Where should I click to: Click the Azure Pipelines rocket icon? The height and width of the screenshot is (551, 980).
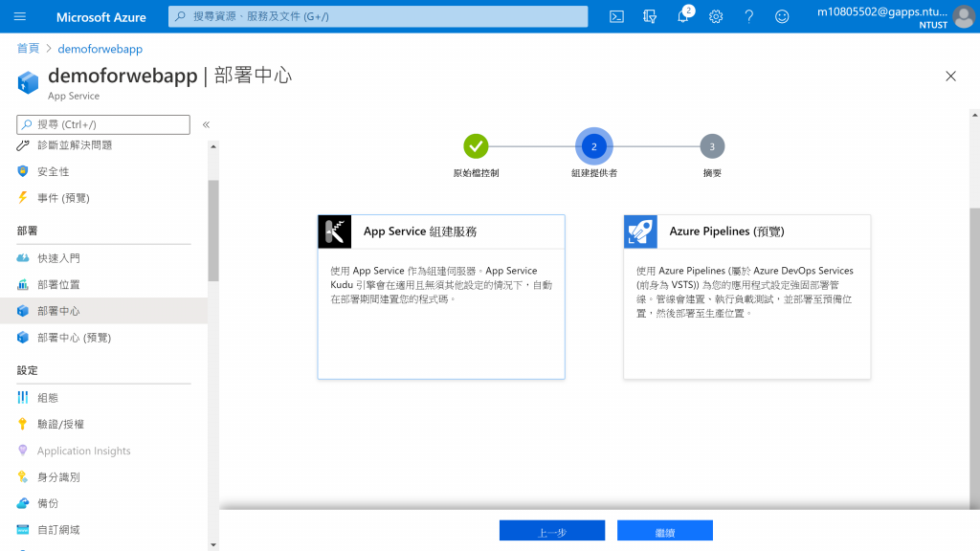pos(640,231)
